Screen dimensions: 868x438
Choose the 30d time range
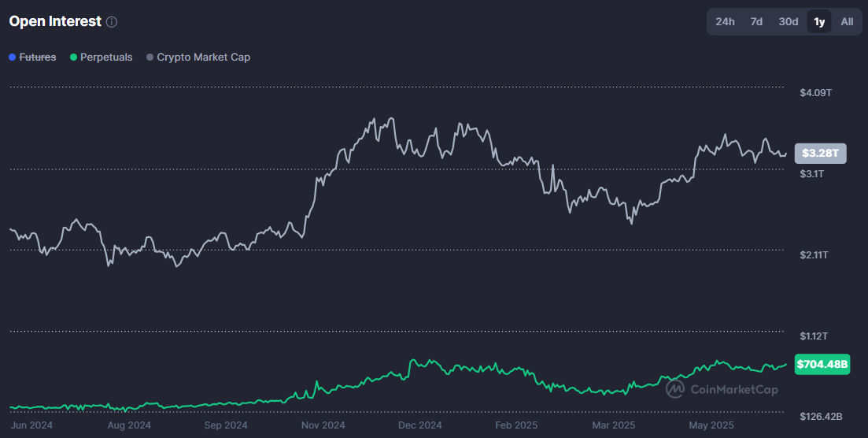[788, 21]
